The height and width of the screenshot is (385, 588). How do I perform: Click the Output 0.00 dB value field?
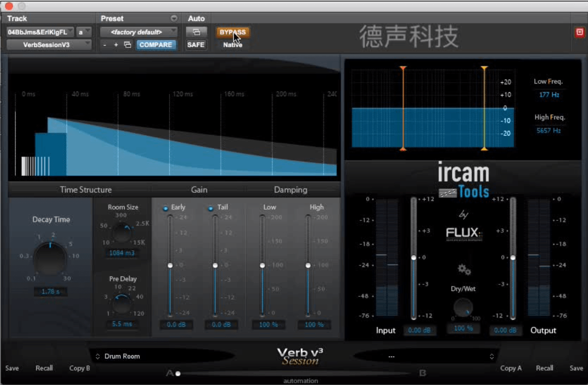(x=505, y=330)
